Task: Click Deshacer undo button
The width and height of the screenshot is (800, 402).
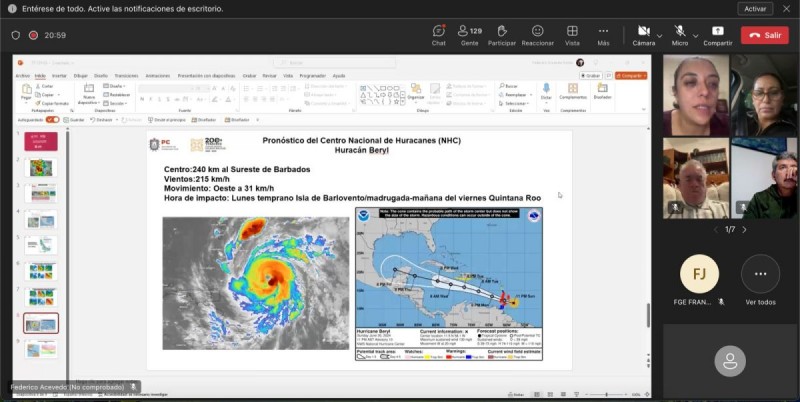Action: (x=101, y=120)
